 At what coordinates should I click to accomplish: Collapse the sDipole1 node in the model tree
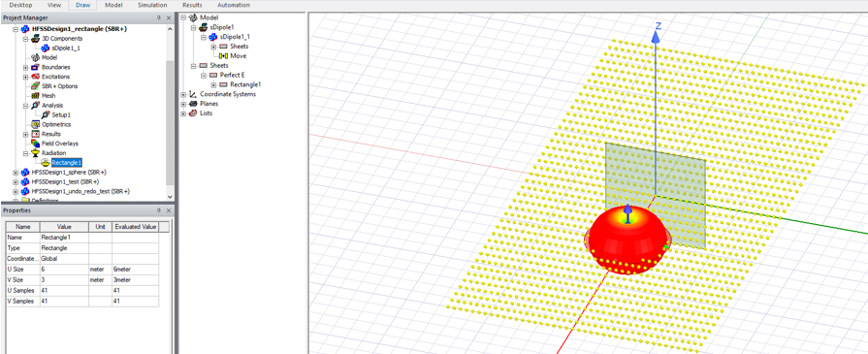pos(194,27)
